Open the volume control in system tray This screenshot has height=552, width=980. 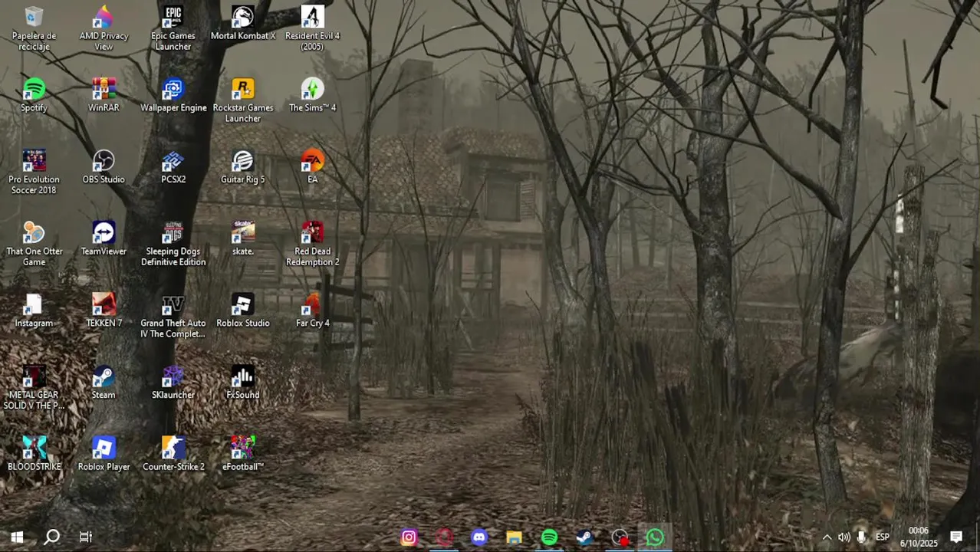[x=844, y=537]
